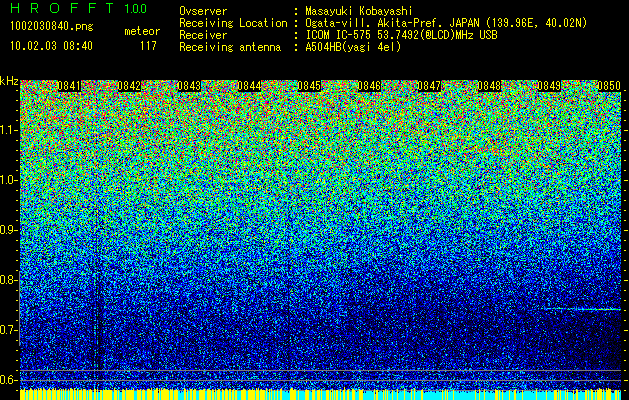Click the 0846 time marker
Screen dimensions: 629x400
(369, 86)
